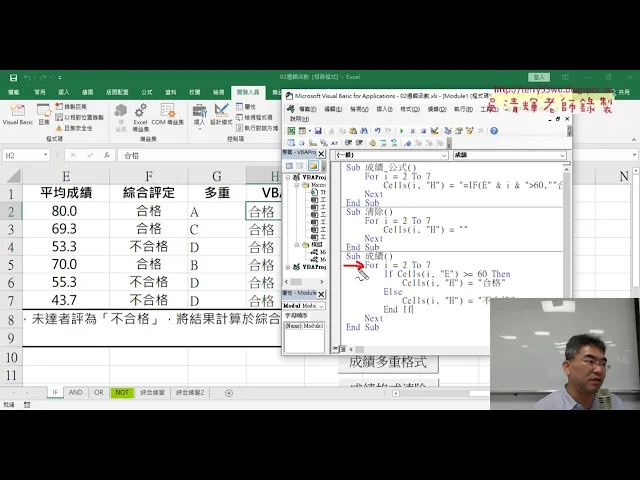
Task: Select cell E2 containing 80.0
Action: [x=66, y=211]
